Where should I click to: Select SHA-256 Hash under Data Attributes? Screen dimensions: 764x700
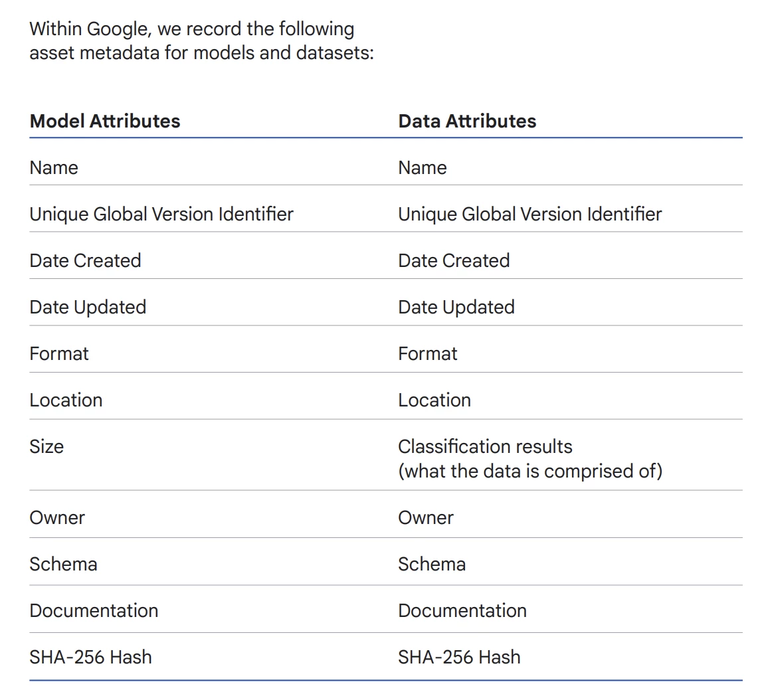pos(459,657)
